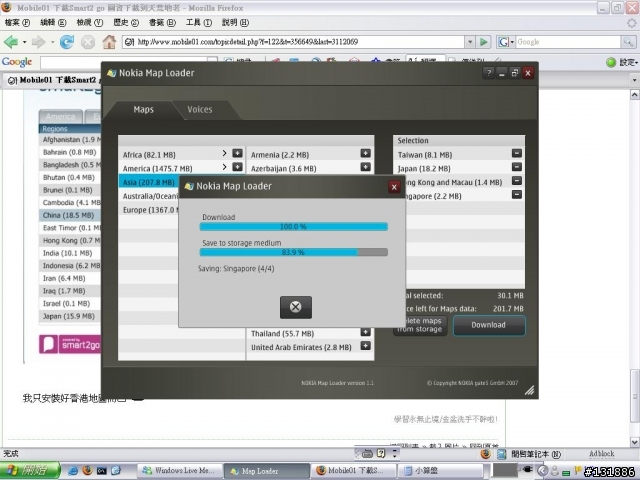Click the Adblock status bar item

click(x=602, y=454)
